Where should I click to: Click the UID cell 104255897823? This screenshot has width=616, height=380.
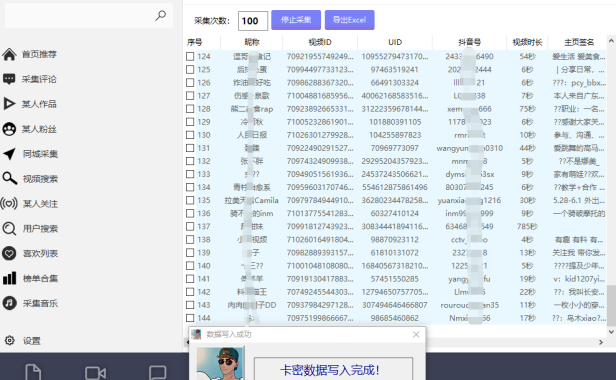point(395,135)
